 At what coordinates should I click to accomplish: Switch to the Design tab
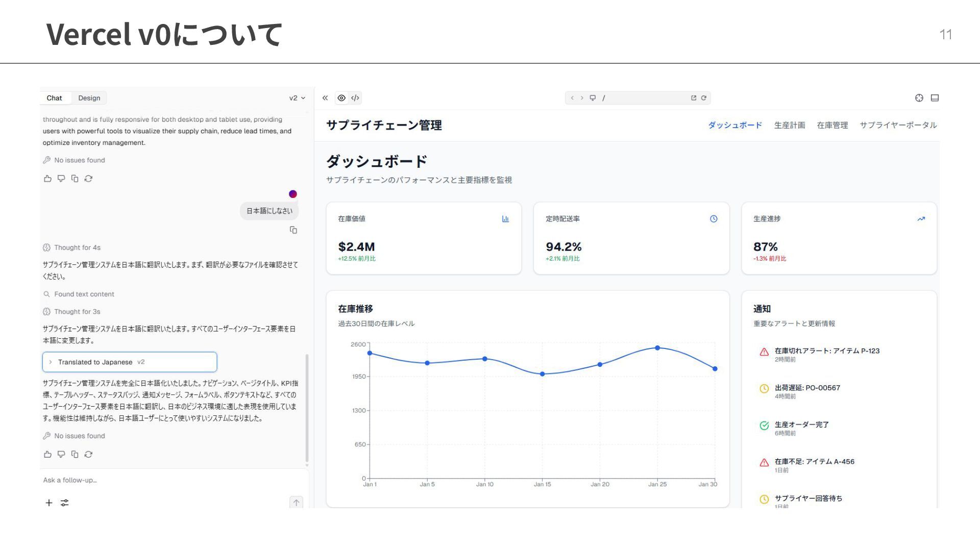click(89, 98)
